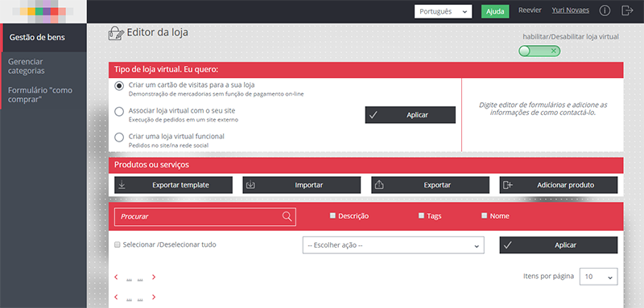Click the Importar button

[x=302, y=185]
